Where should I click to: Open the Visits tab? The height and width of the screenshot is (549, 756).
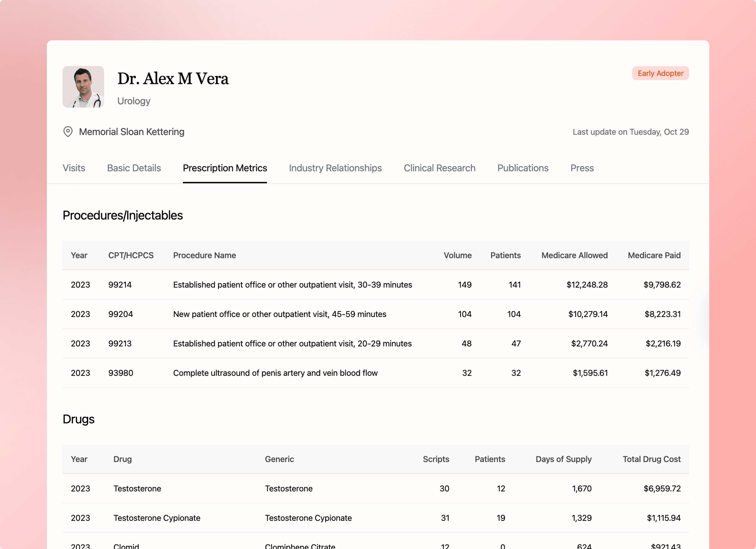pos(74,168)
